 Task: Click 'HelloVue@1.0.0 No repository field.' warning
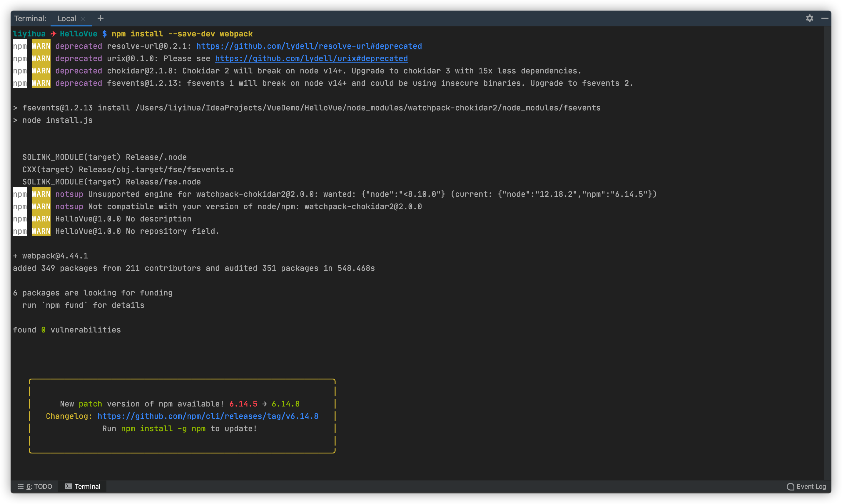pyautogui.click(x=137, y=231)
